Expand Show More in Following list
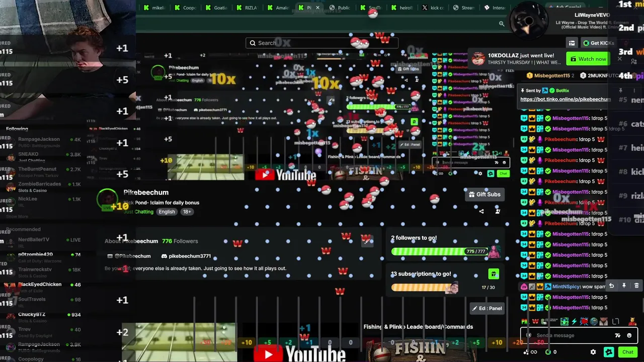Image resolution: width=644 pixels, height=362 pixels. pos(17,216)
